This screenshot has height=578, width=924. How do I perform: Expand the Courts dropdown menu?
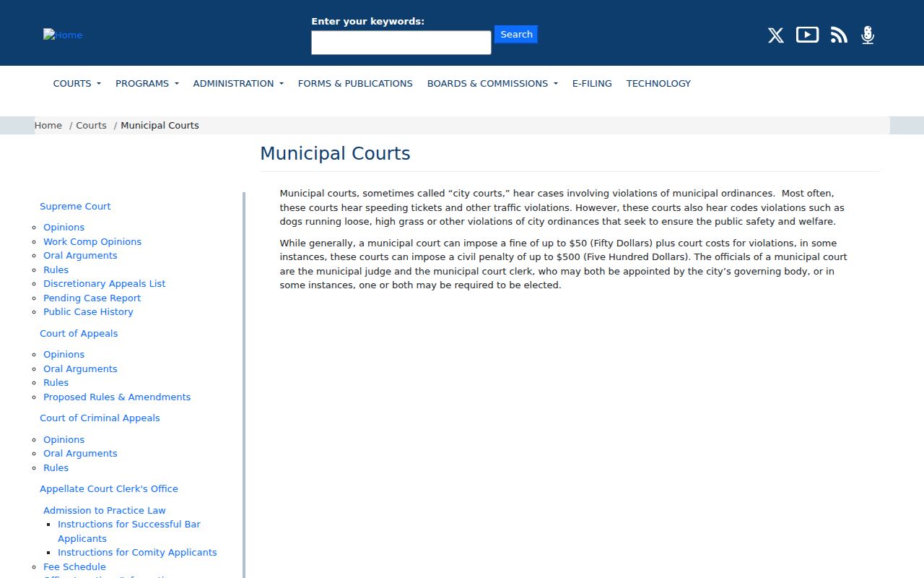[77, 83]
